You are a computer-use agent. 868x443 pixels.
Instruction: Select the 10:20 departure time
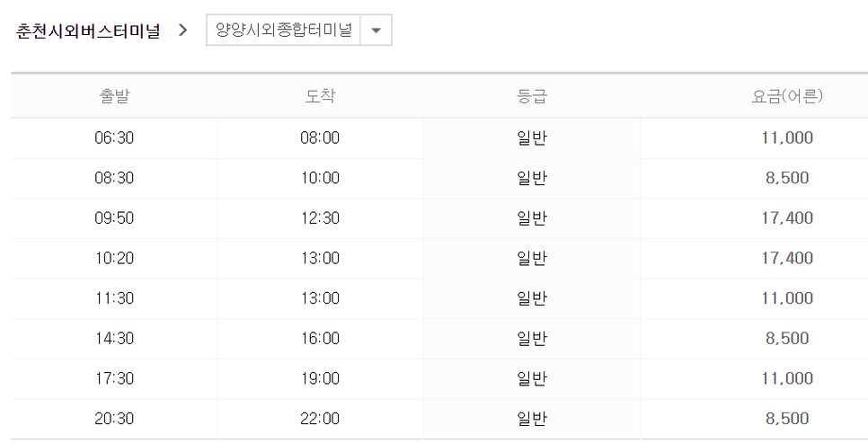pos(114,258)
